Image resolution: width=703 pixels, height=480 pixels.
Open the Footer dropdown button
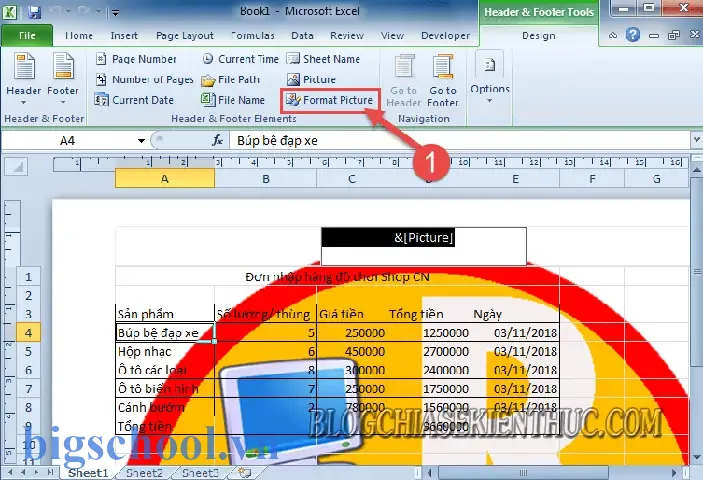(63, 78)
